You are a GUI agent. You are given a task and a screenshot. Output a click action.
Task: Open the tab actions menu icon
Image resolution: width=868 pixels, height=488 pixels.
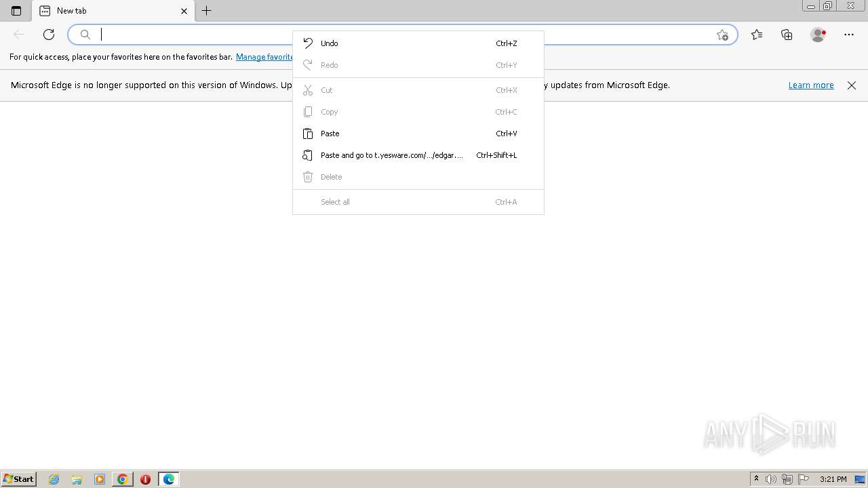(x=16, y=11)
